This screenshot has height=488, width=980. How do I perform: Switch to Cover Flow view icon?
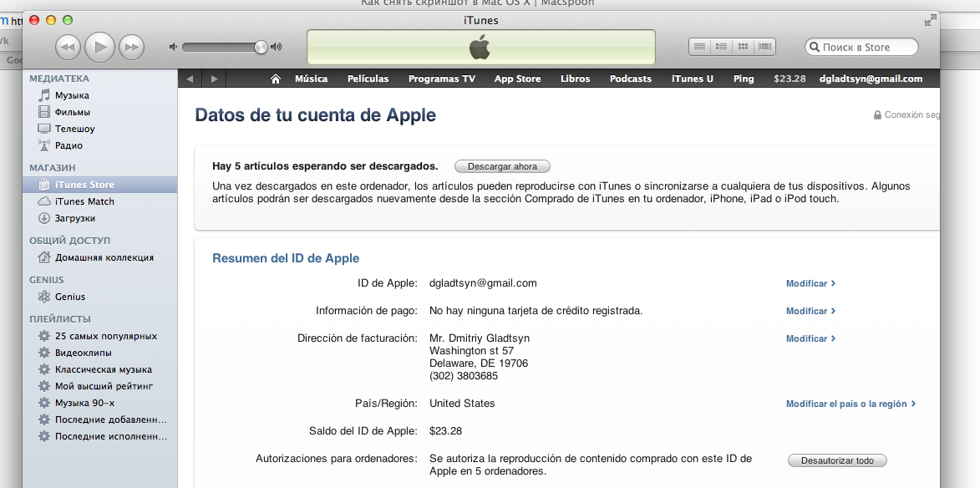tap(765, 46)
